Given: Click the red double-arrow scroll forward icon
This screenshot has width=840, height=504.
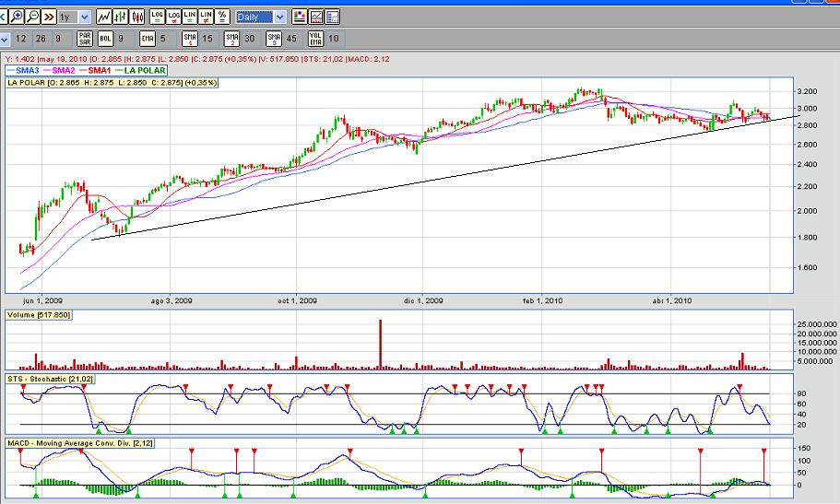Looking at the screenshot, I should click(x=47, y=17).
